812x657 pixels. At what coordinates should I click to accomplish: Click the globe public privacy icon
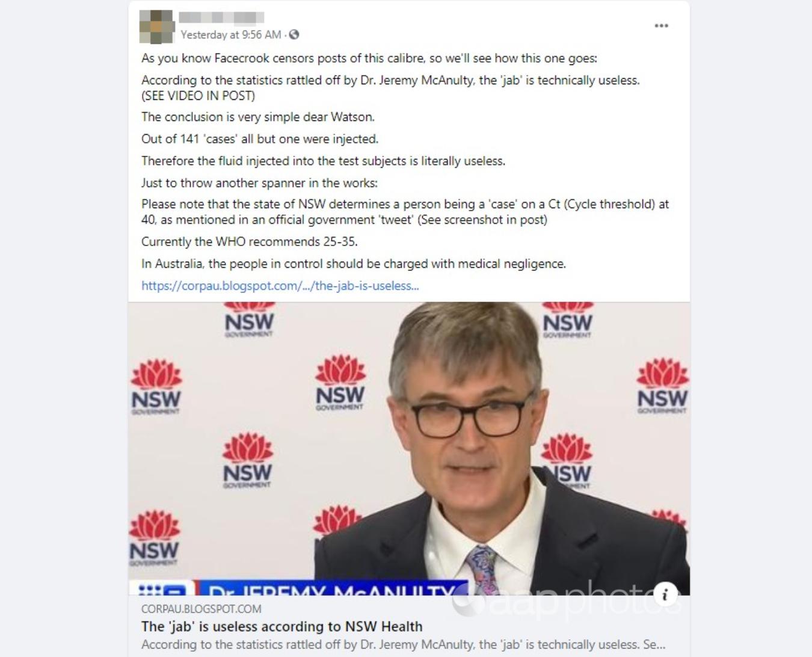tap(294, 35)
